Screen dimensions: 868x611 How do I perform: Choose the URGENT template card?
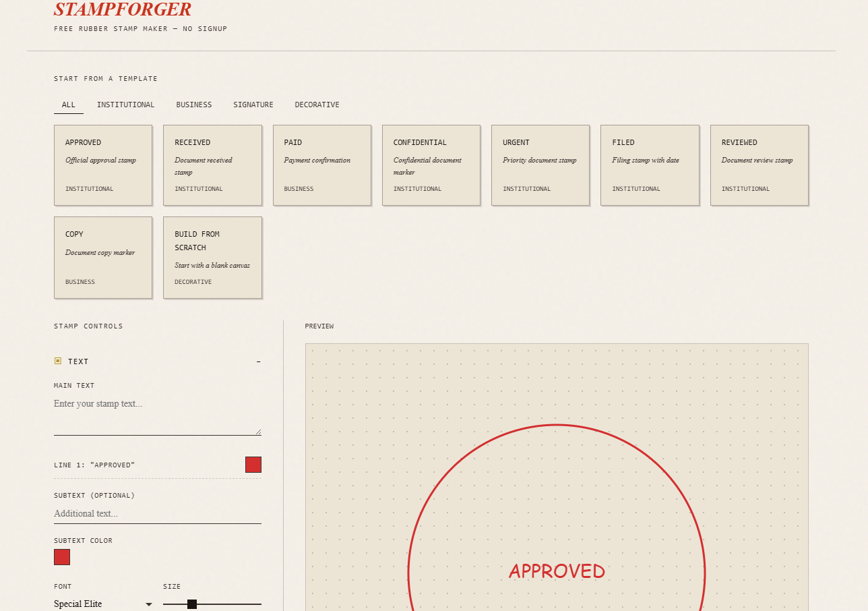coord(540,165)
